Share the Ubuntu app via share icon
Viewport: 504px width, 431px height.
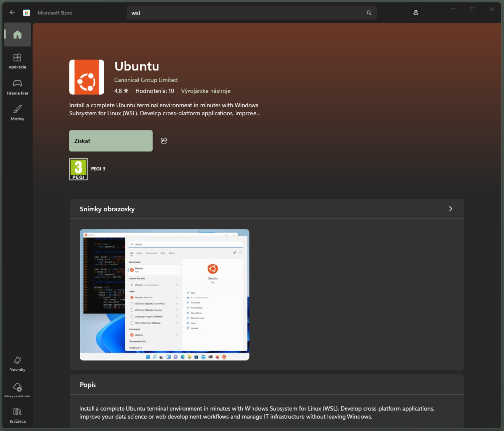click(x=164, y=140)
